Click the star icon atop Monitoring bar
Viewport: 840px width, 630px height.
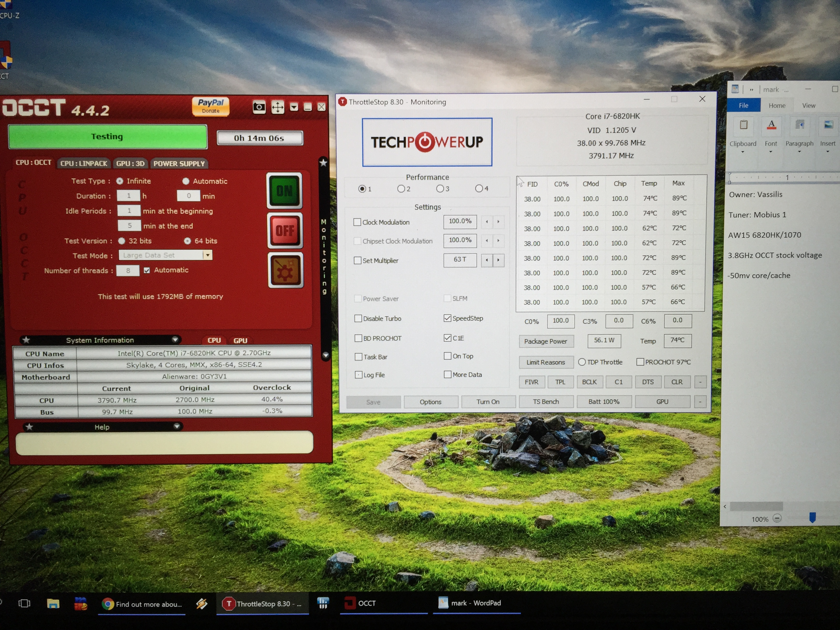(x=323, y=163)
